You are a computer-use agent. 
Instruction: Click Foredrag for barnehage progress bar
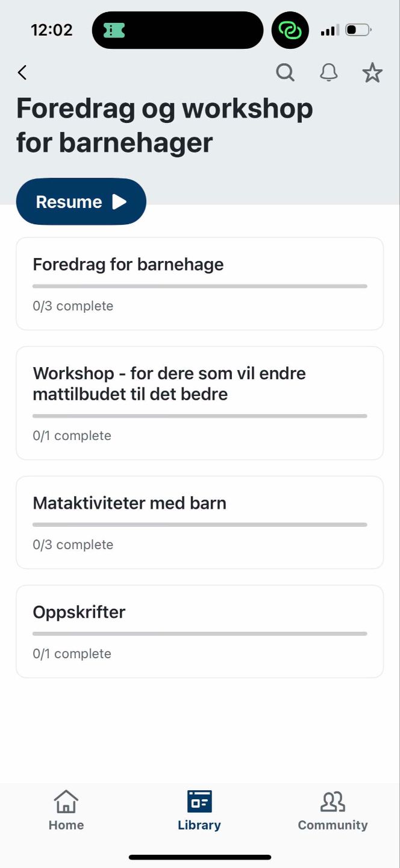[x=199, y=286]
